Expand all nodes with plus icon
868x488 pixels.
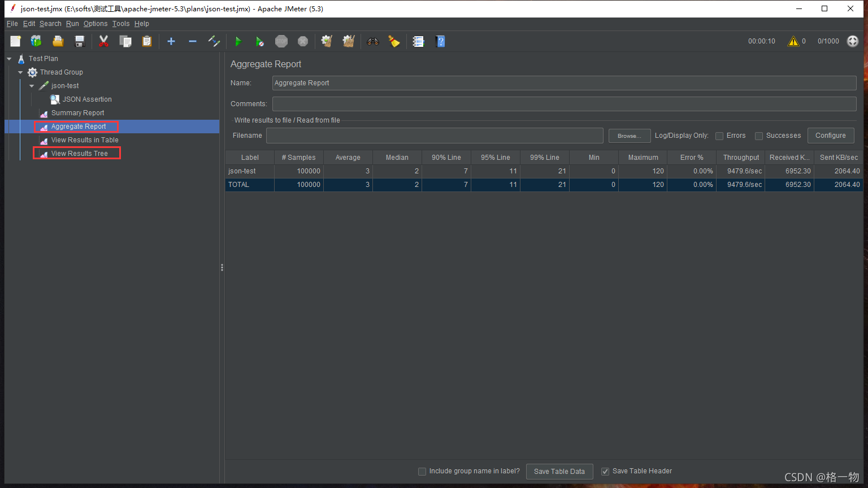(171, 41)
